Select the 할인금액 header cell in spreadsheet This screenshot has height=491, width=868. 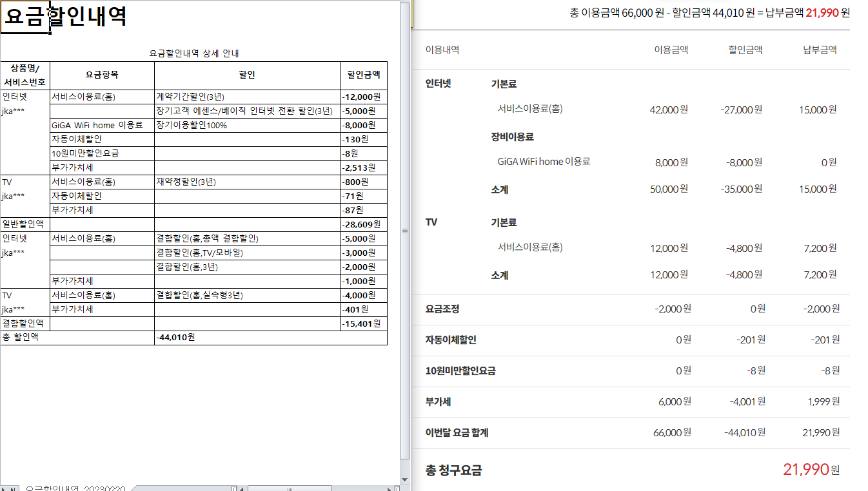tap(363, 75)
